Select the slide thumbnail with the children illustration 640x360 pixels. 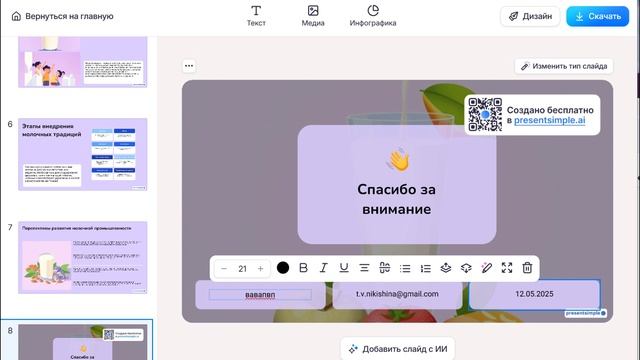(82, 62)
